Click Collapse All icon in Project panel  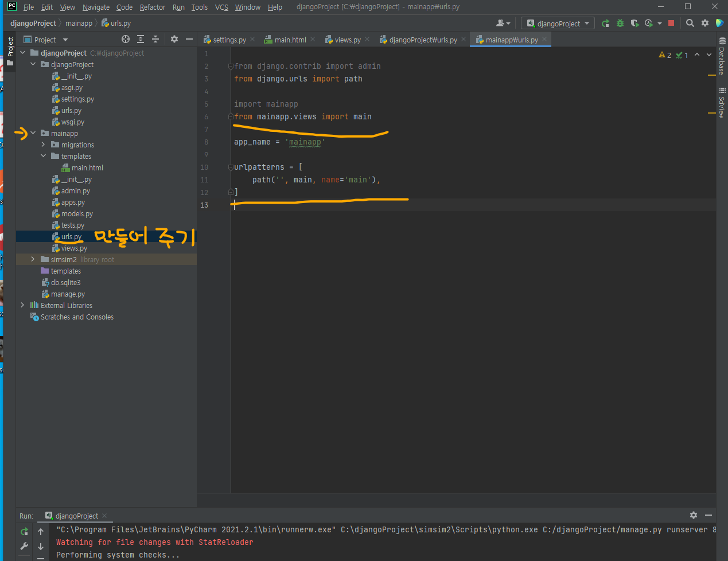155,39
